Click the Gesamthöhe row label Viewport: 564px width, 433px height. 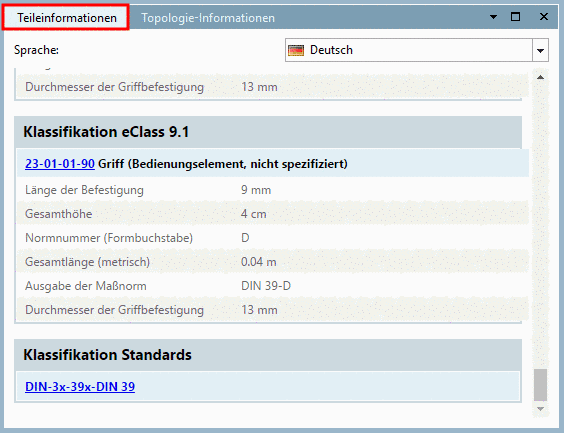[x=59, y=214]
